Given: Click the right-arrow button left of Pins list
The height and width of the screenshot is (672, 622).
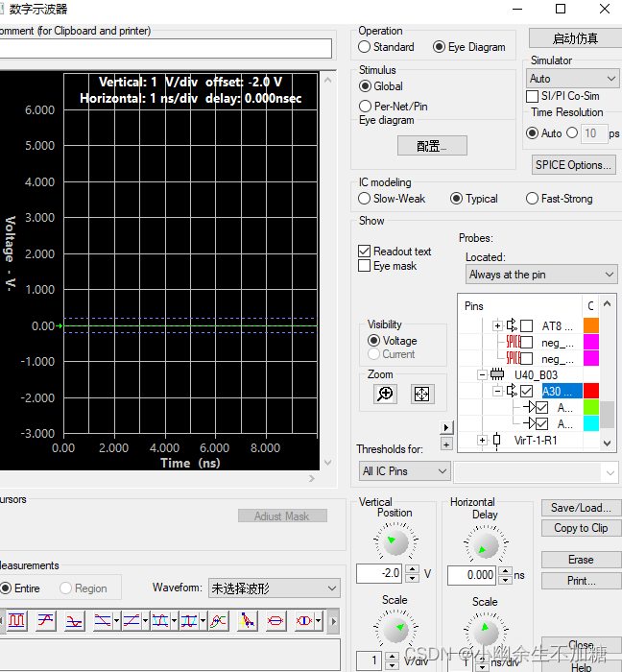Looking at the screenshot, I should (x=446, y=427).
